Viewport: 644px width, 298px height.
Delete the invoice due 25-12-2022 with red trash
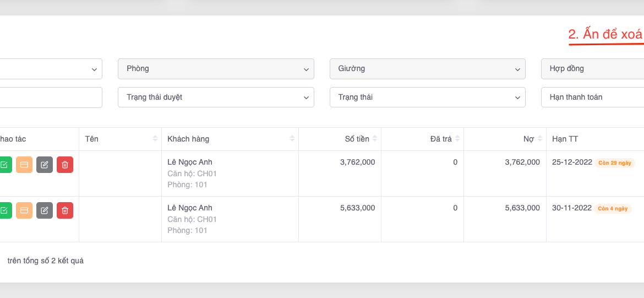65,165
